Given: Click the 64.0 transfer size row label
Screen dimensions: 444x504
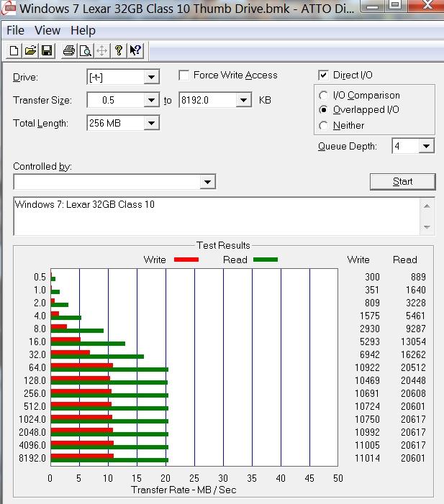Looking at the screenshot, I should click(37, 367).
